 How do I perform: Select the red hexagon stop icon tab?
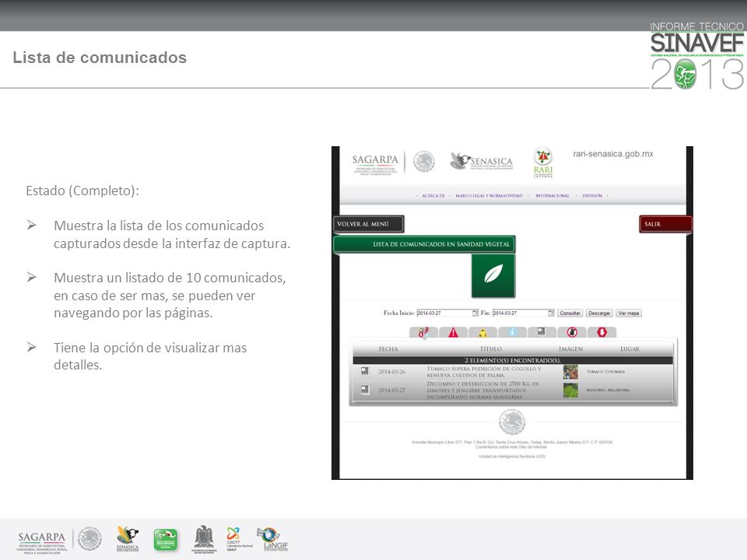tap(601, 332)
